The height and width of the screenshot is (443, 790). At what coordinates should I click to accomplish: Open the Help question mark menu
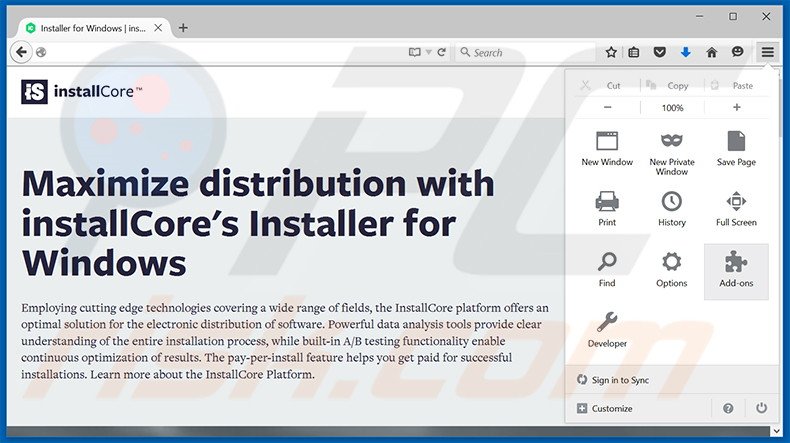[x=728, y=408]
